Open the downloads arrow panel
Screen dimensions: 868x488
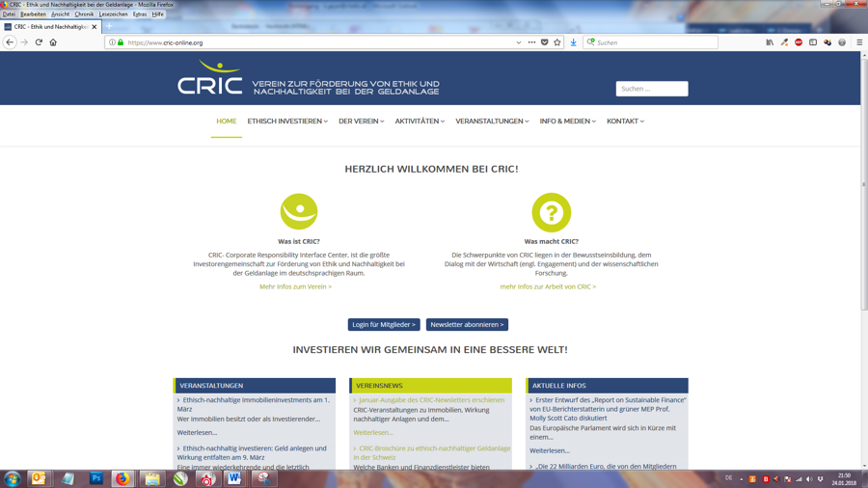click(x=574, y=42)
